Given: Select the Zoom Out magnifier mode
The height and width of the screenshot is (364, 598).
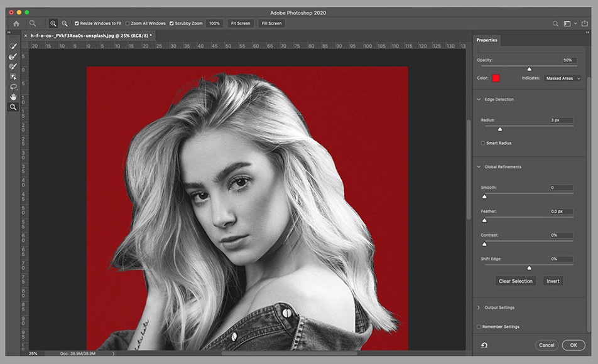Looking at the screenshot, I should tap(65, 24).
